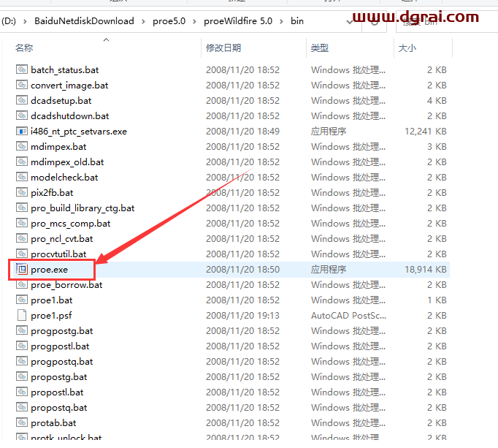This screenshot has width=498, height=448.
Task: Select the file name mdimpex_old.bat
Action: pyautogui.click(x=67, y=162)
